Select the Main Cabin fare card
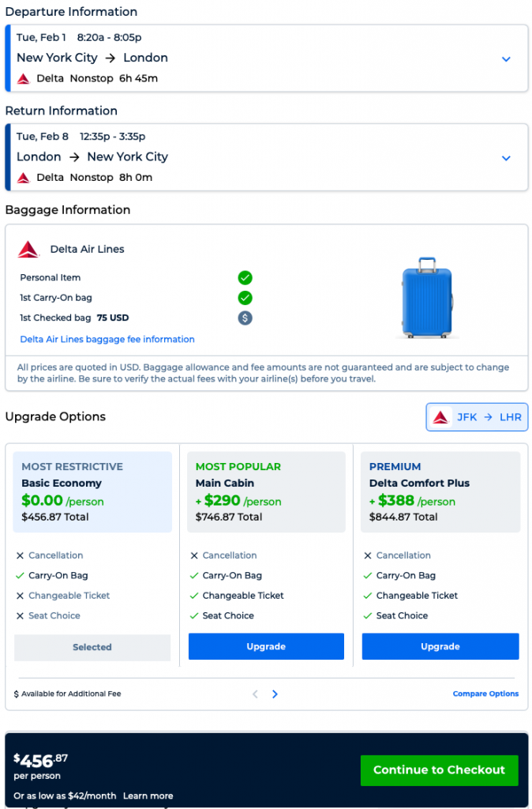Viewport: 532px width, 809px height. pyautogui.click(x=266, y=491)
